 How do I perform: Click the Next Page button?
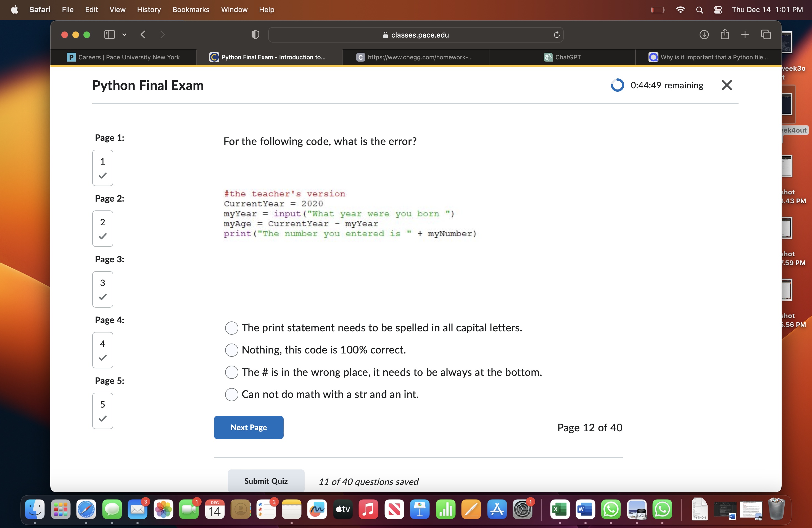(248, 427)
